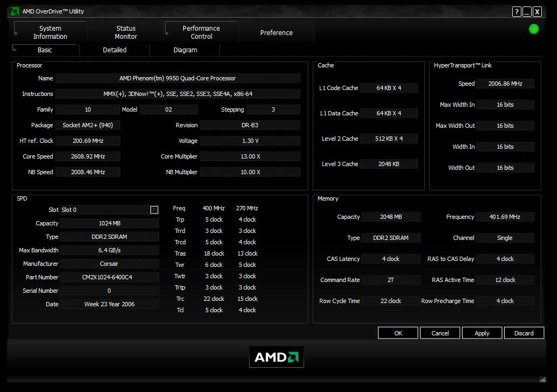Click the AMD logo at the bottom
Image resolution: width=557 pixels, height=392 pixels.
pos(277,357)
